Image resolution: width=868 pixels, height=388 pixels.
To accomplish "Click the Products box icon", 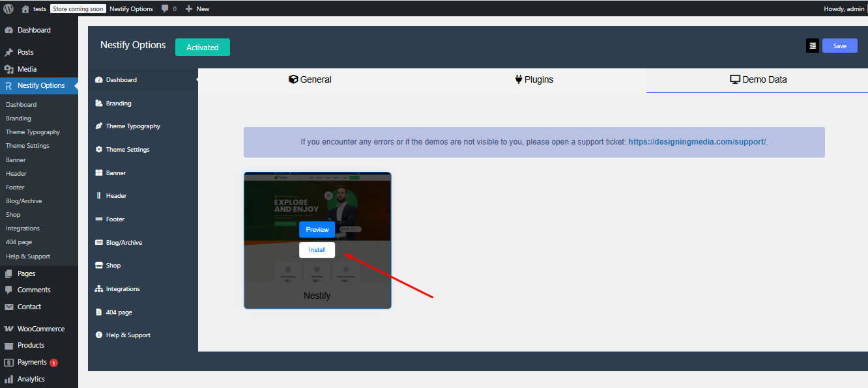I will pos(8,345).
